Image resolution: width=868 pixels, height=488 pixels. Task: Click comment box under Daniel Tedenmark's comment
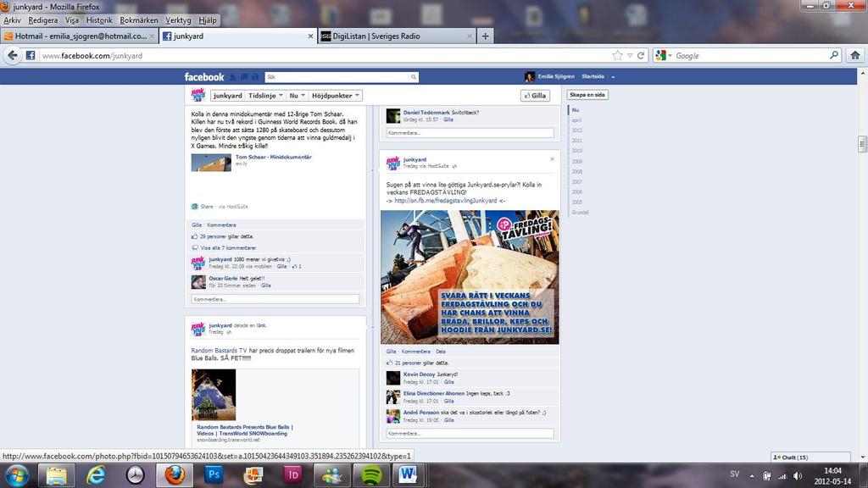[x=470, y=133]
